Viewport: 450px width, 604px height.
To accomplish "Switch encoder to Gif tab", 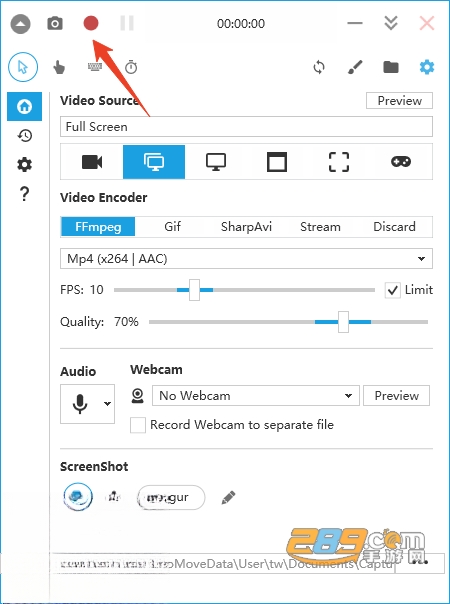I will [172, 226].
